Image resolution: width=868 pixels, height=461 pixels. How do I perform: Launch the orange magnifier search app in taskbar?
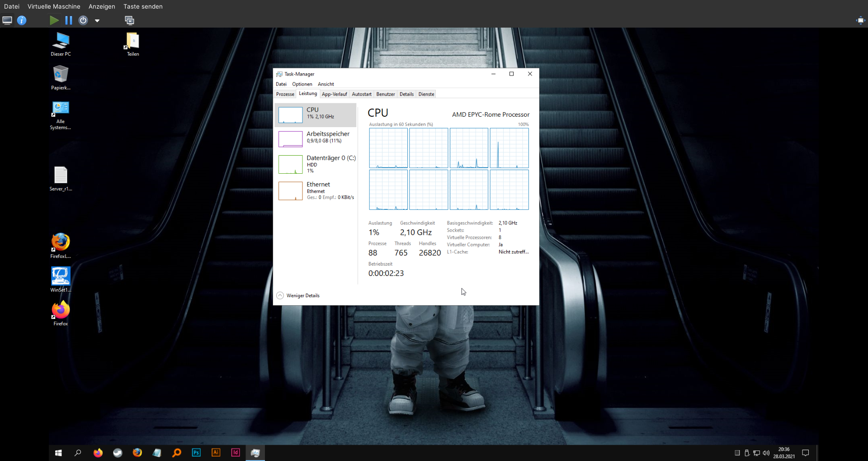tap(177, 453)
